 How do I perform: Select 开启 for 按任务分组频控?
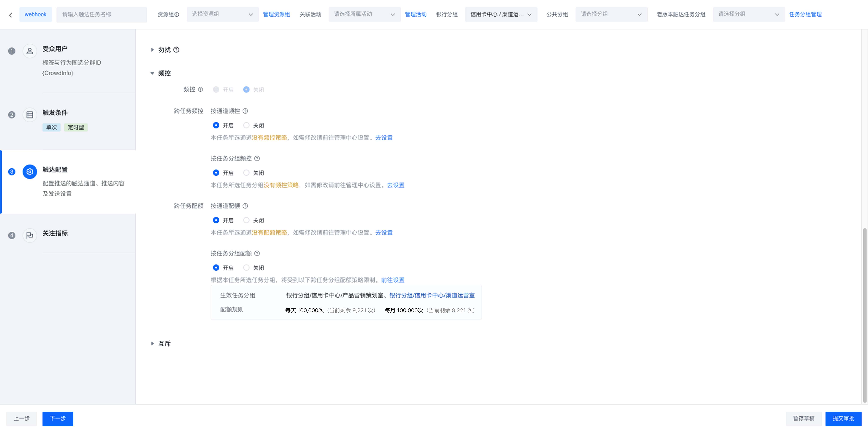[216, 173]
